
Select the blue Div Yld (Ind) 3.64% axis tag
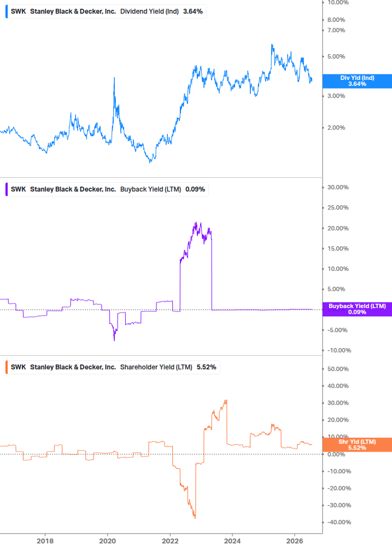(357, 81)
